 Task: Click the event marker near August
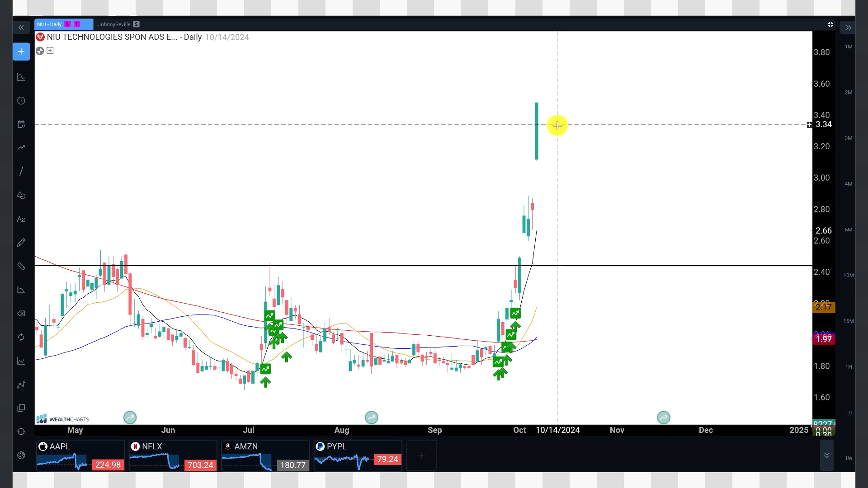pyautogui.click(x=372, y=418)
